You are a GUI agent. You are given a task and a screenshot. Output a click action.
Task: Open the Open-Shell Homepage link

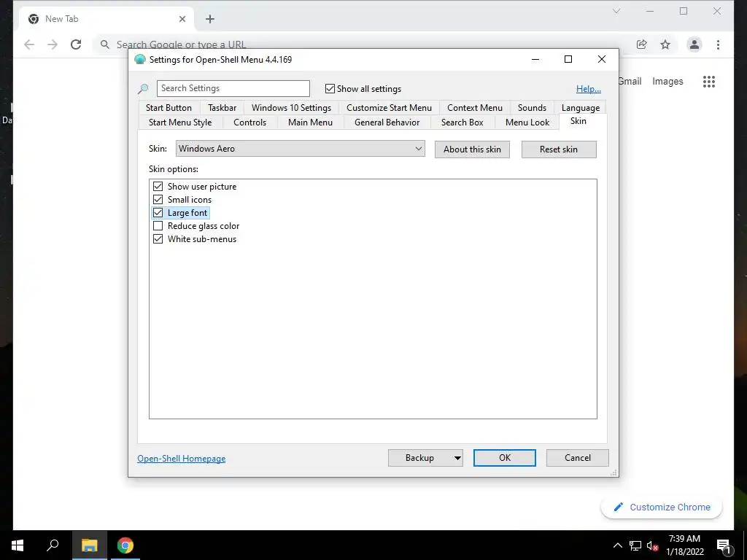182,459
